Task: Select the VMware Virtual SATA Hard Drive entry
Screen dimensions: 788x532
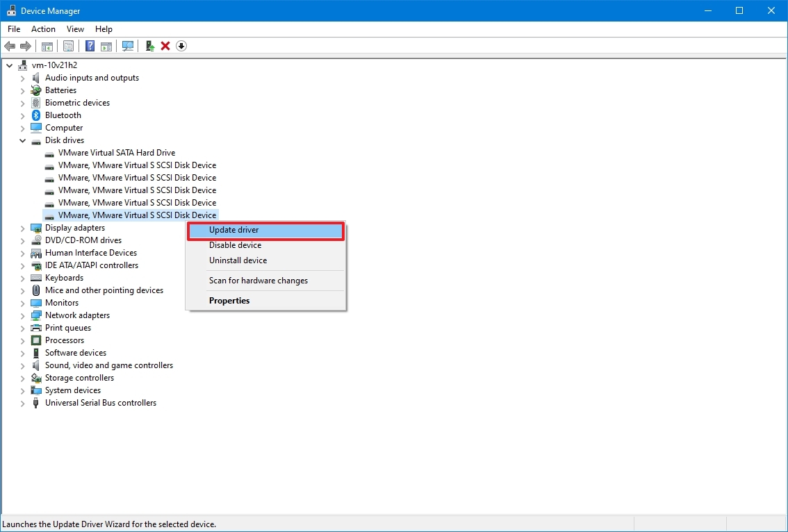Action: click(116, 152)
